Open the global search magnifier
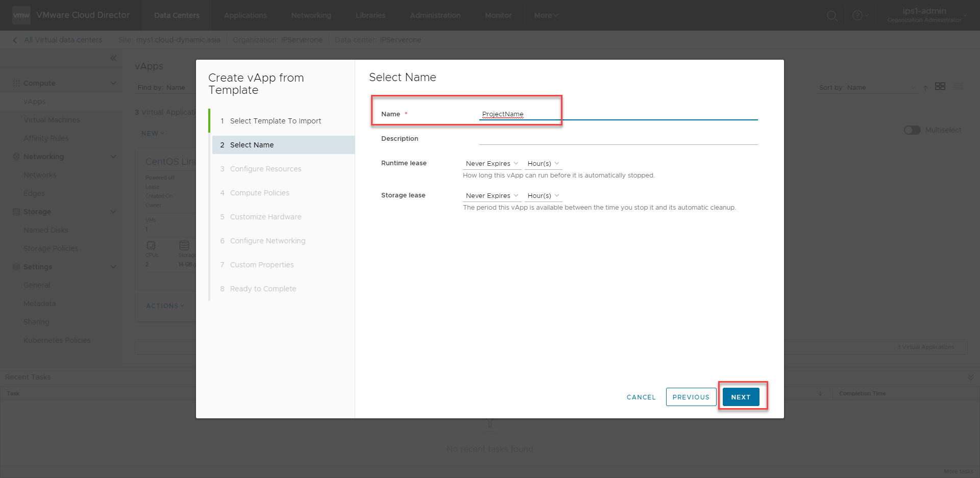 pos(832,15)
